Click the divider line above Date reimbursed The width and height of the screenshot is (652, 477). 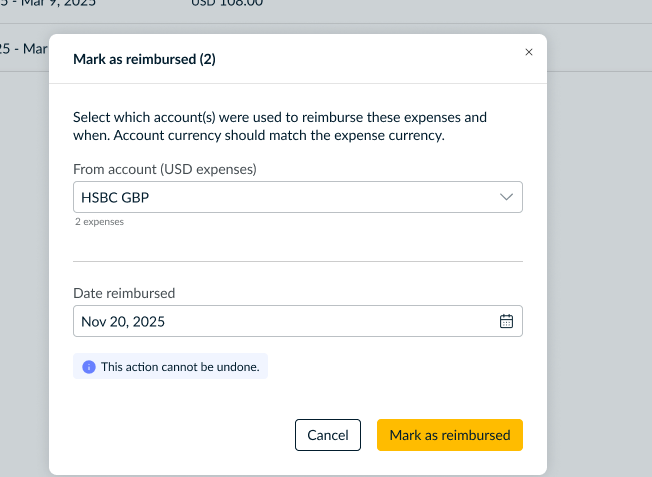297,262
